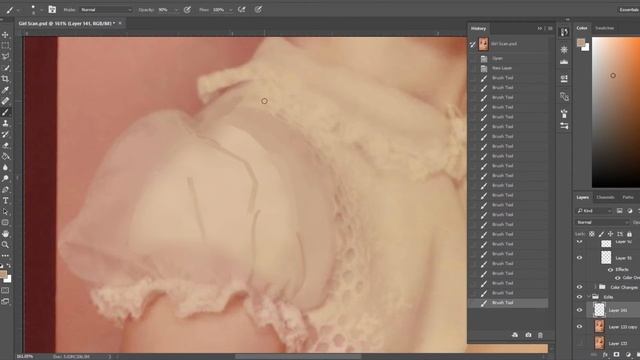640x360 pixels.
Task: Select the Lasso tool
Action: (x=5, y=57)
